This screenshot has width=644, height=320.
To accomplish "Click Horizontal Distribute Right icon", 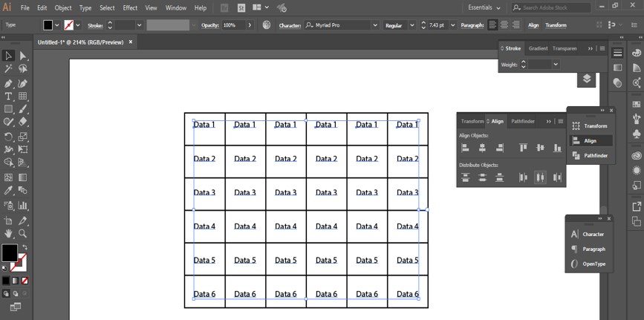I will click(557, 177).
